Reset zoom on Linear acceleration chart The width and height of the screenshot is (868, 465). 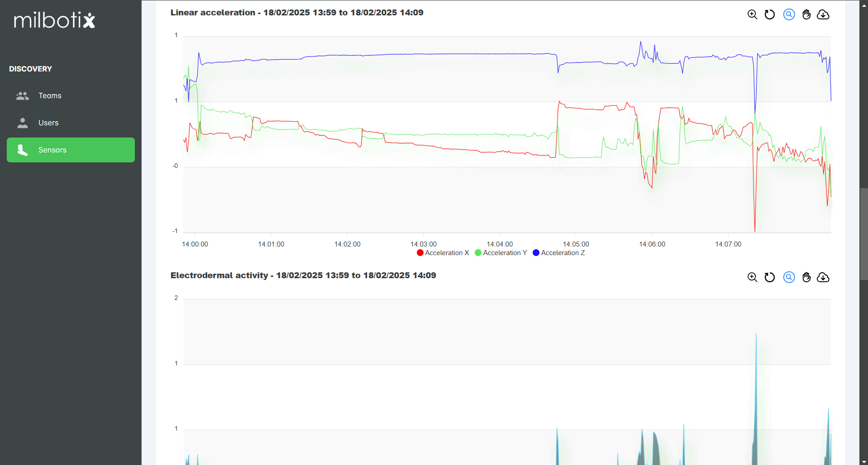(770, 14)
